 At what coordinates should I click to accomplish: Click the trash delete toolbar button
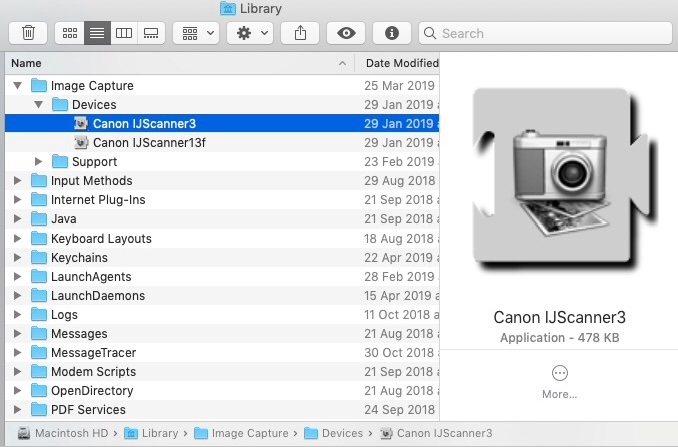pyautogui.click(x=28, y=33)
